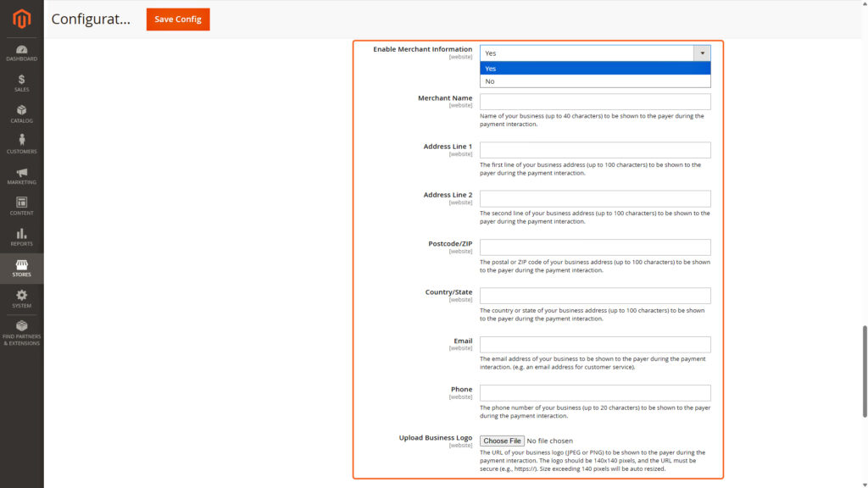This screenshot has height=488, width=868.
Task: Open the Catalog sidebar icon
Action: (20, 114)
